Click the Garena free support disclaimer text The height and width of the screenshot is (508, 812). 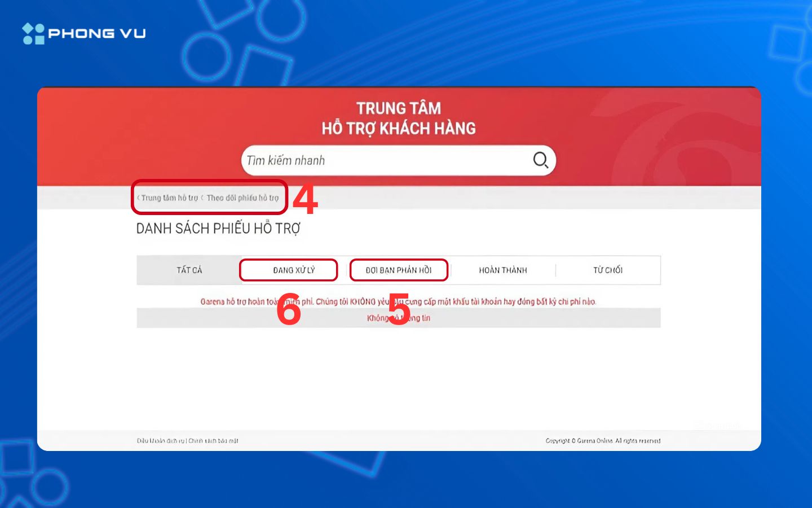pyautogui.click(x=399, y=301)
